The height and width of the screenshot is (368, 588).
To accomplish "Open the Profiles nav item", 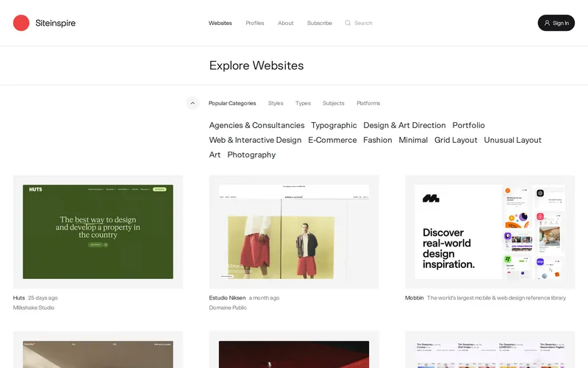I will point(255,23).
